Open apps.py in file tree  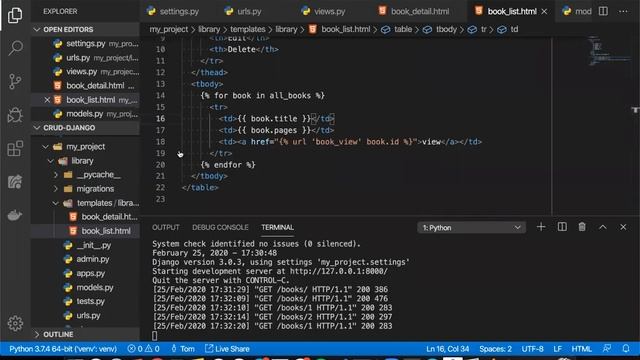[x=86, y=273]
